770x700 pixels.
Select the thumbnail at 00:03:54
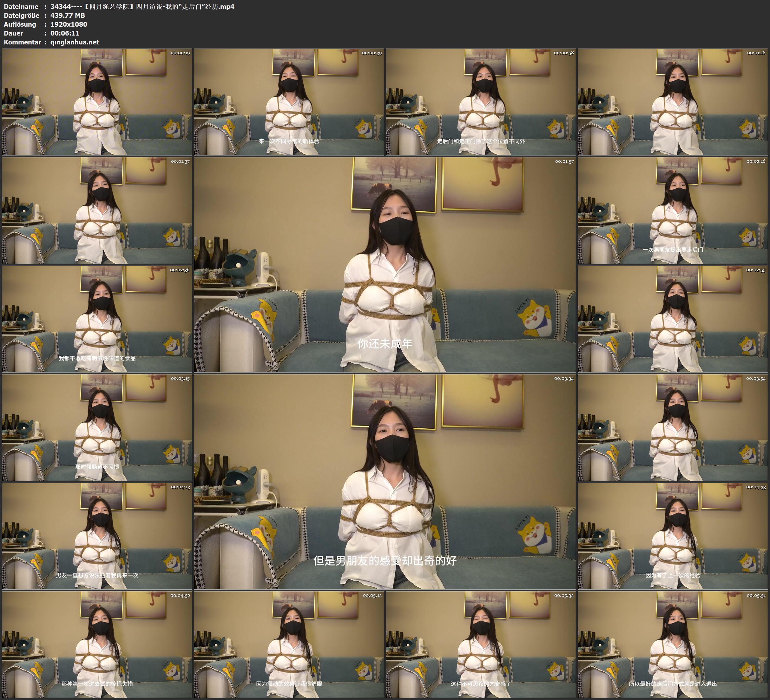(673, 427)
